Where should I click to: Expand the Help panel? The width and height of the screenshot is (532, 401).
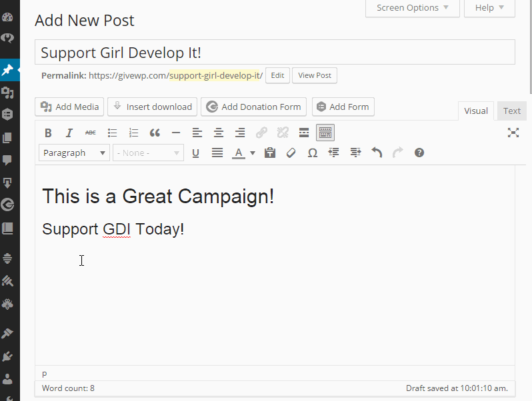489,8
